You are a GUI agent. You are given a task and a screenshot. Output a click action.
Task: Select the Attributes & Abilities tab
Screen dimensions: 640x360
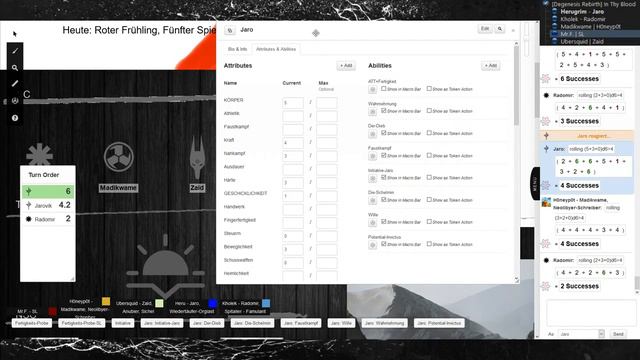point(276,49)
